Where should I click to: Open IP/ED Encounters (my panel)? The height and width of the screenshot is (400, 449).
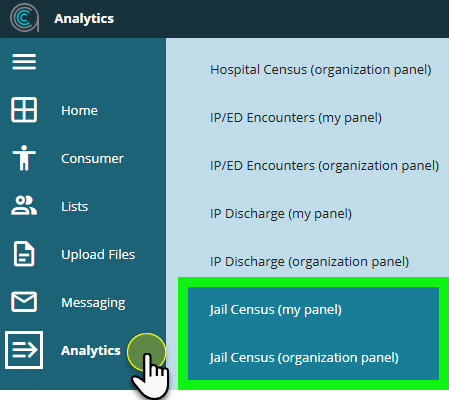click(296, 118)
